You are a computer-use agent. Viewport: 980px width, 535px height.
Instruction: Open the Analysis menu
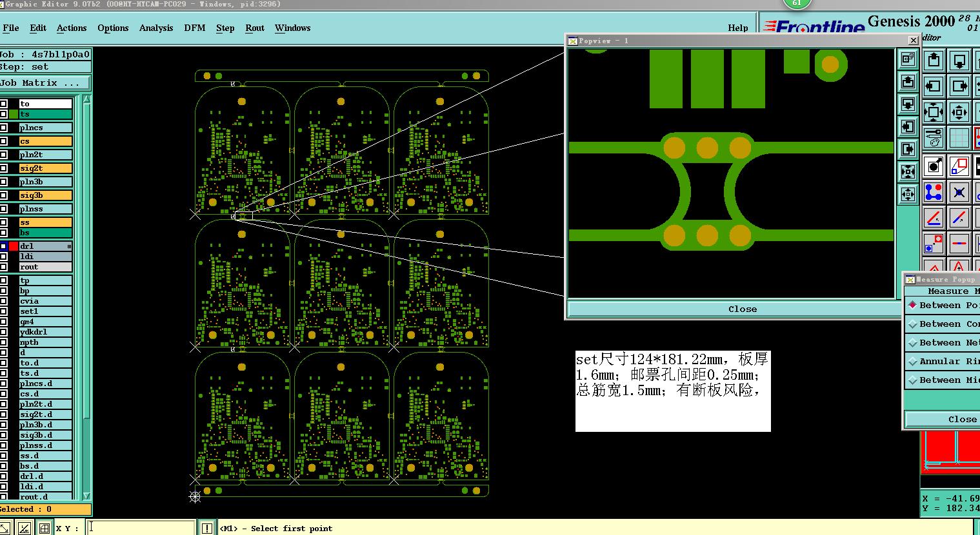tap(156, 28)
